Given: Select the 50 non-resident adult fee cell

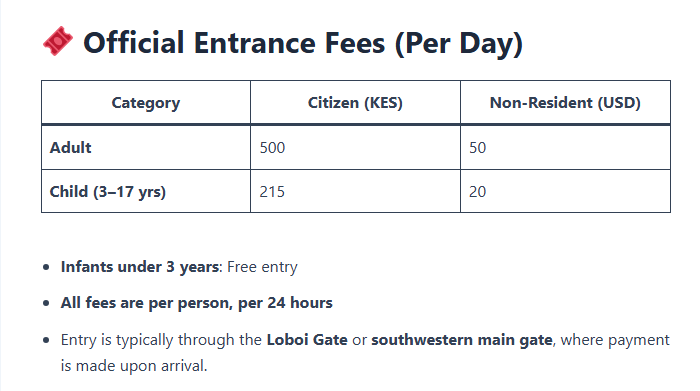Looking at the screenshot, I should pyautogui.click(x=565, y=148).
